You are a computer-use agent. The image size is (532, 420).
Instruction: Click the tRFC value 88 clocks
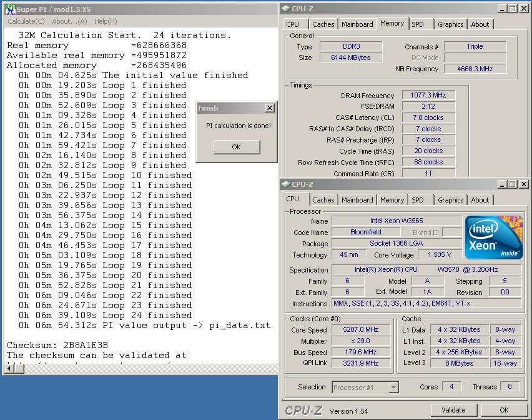click(x=428, y=162)
